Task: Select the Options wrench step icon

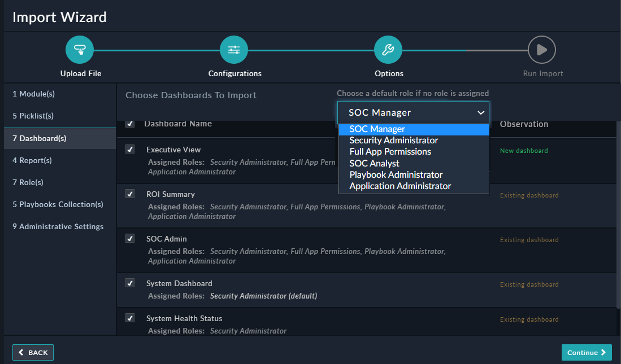Action: tap(388, 50)
